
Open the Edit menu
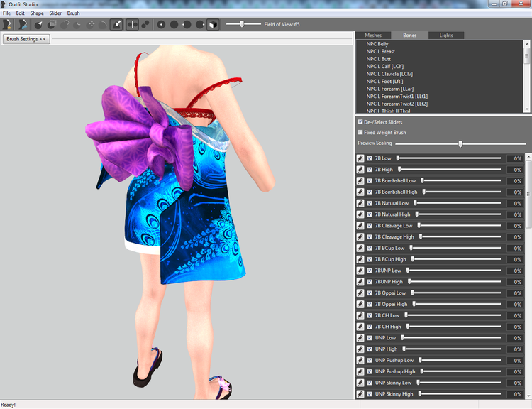(x=21, y=13)
